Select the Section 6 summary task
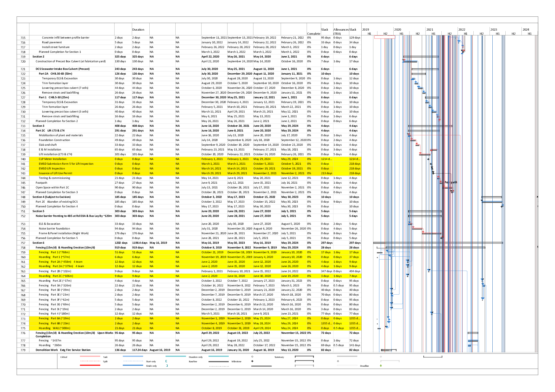 click(39, 243)
